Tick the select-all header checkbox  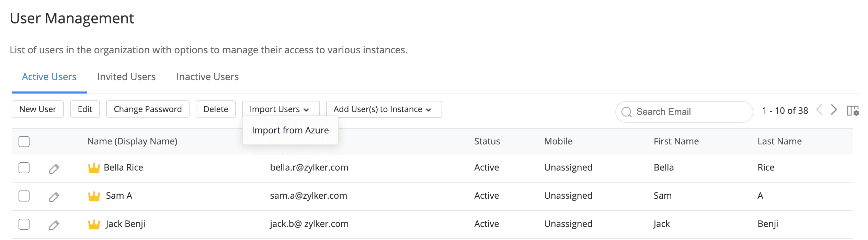[x=24, y=141]
